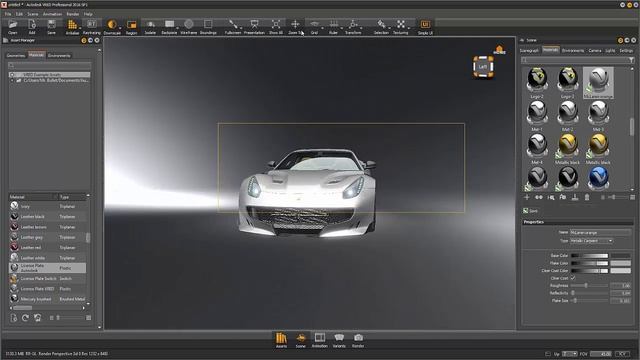Switch to Scenegraph tab in Scene panel
Viewport: 640px width, 360px height.
(529, 51)
